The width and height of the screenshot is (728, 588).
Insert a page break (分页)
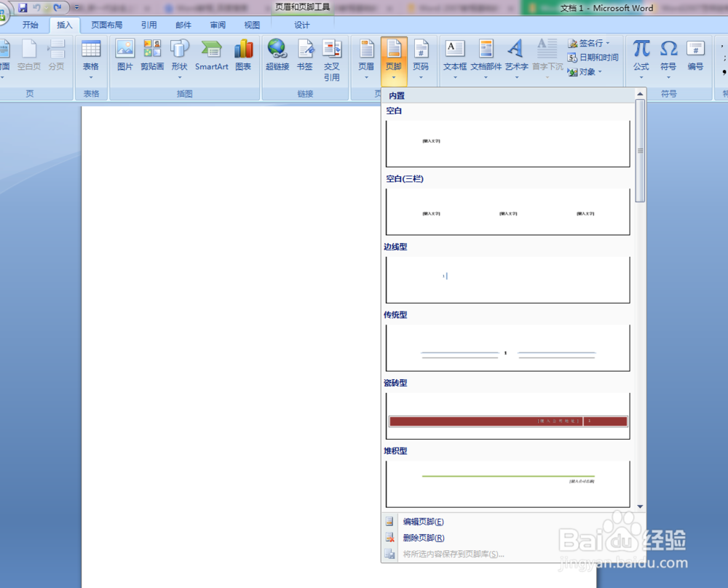tap(57, 56)
